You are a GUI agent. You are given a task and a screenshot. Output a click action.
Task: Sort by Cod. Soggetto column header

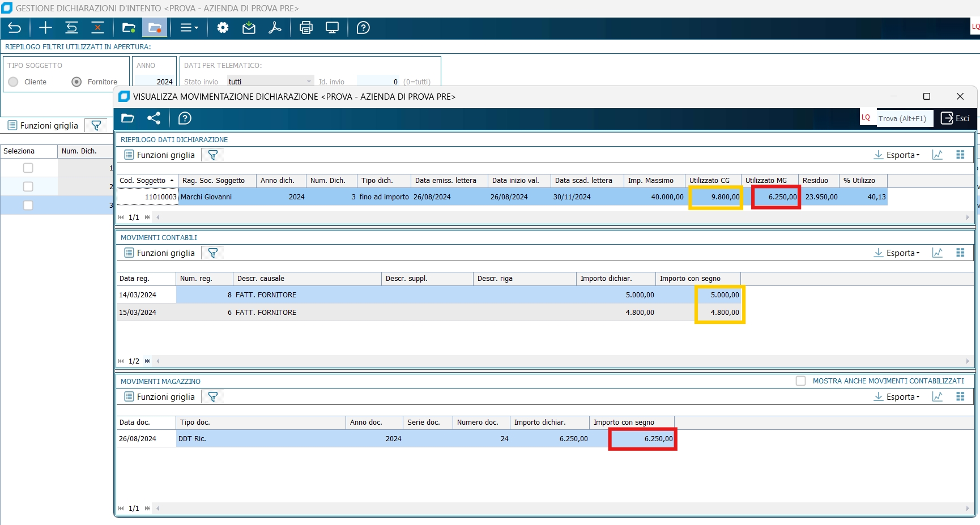tap(146, 181)
